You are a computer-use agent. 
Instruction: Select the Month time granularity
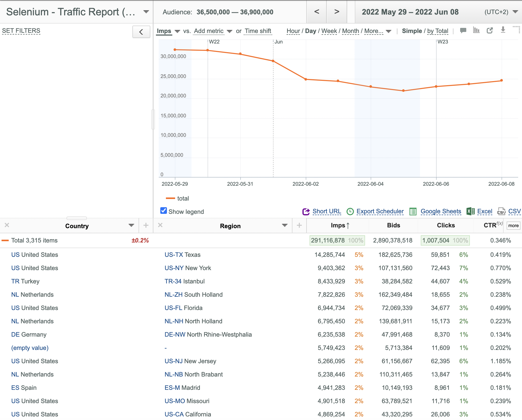(350, 31)
